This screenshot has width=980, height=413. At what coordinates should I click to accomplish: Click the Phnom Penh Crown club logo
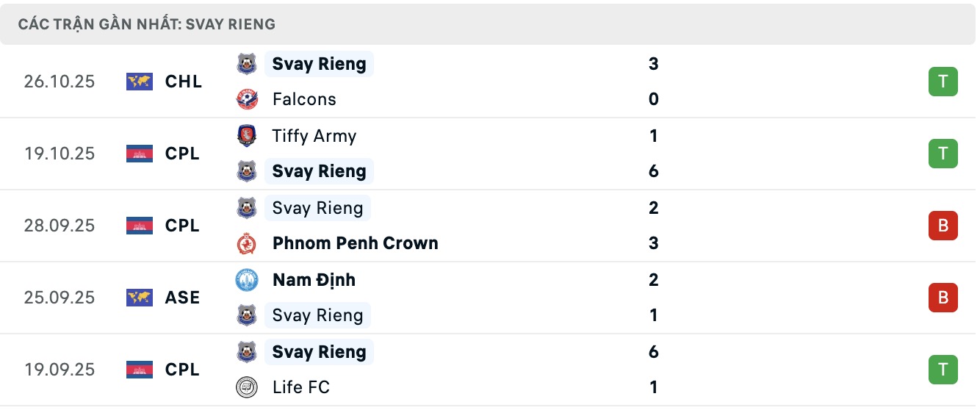point(247,243)
